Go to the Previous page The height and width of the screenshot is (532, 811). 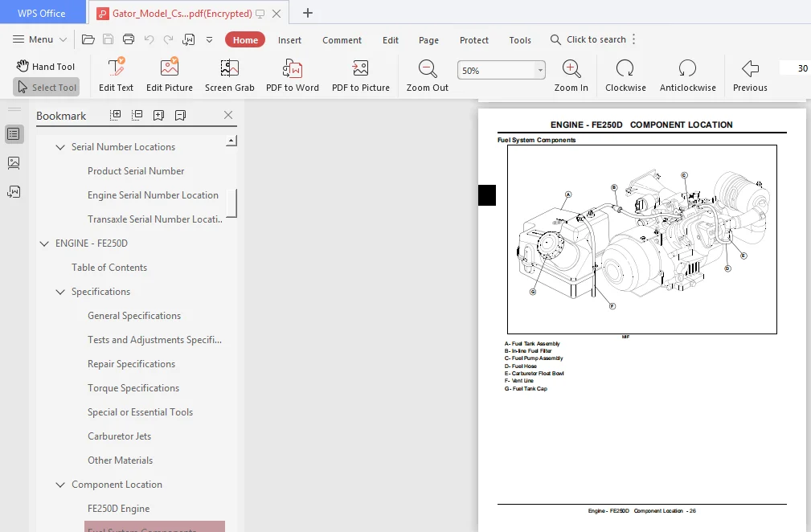point(750,75)
